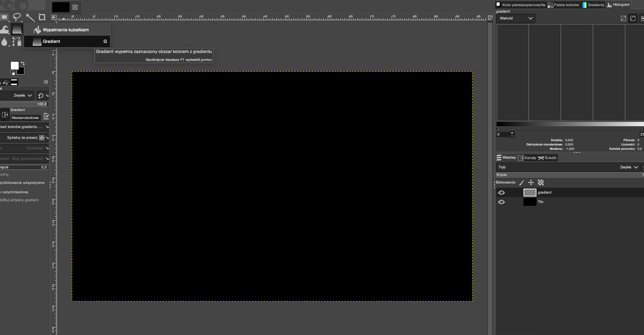The width and height of the screenshot is (644, 335).
Task: Click the Gradient tool toolbox icon
Action: click(x=17, y=30)
